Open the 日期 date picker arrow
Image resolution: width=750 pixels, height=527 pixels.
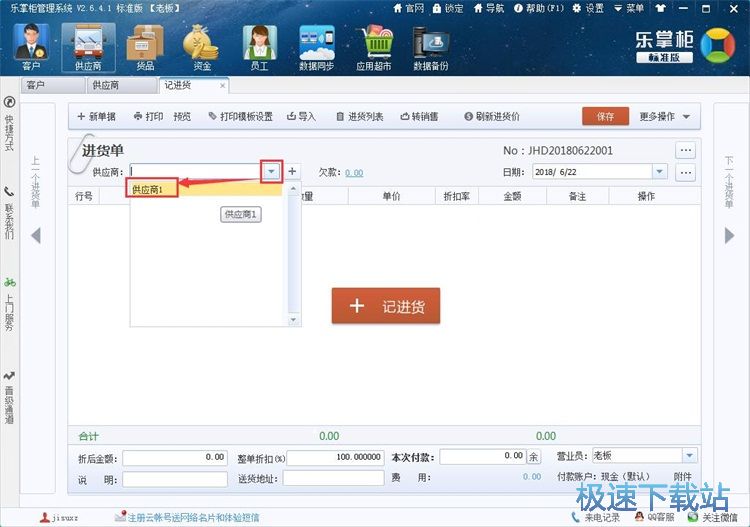tap(660, 172)
